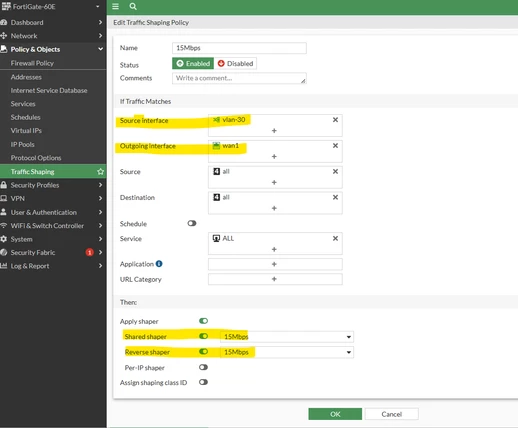Disable the Reverse shaper toggle
The height and width of the screenshot is (428, 518).
203,352
